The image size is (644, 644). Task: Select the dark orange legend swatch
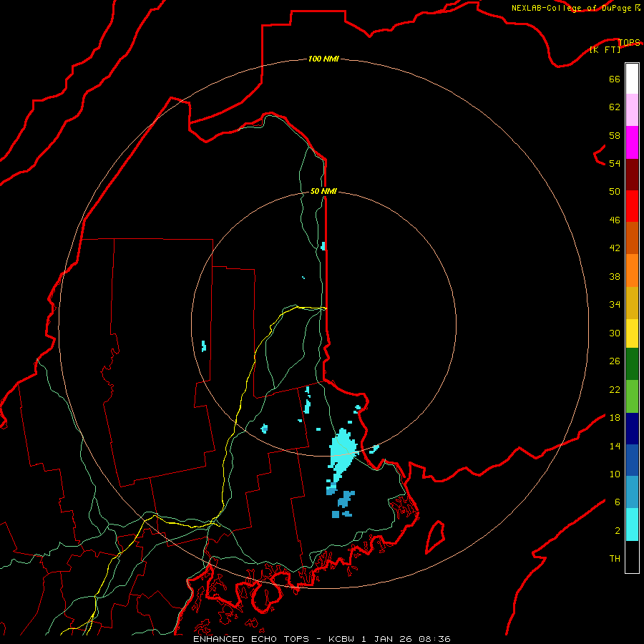coord(632,238)
